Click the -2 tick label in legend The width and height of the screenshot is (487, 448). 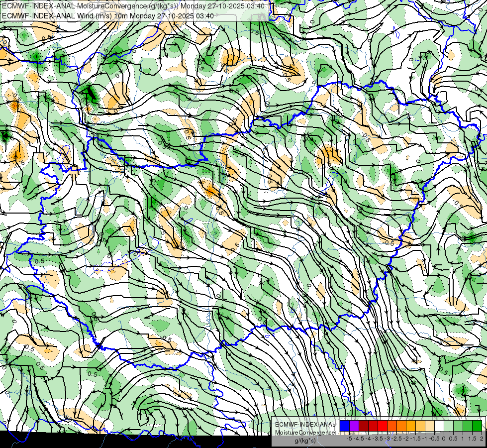[x=406, y=439]
